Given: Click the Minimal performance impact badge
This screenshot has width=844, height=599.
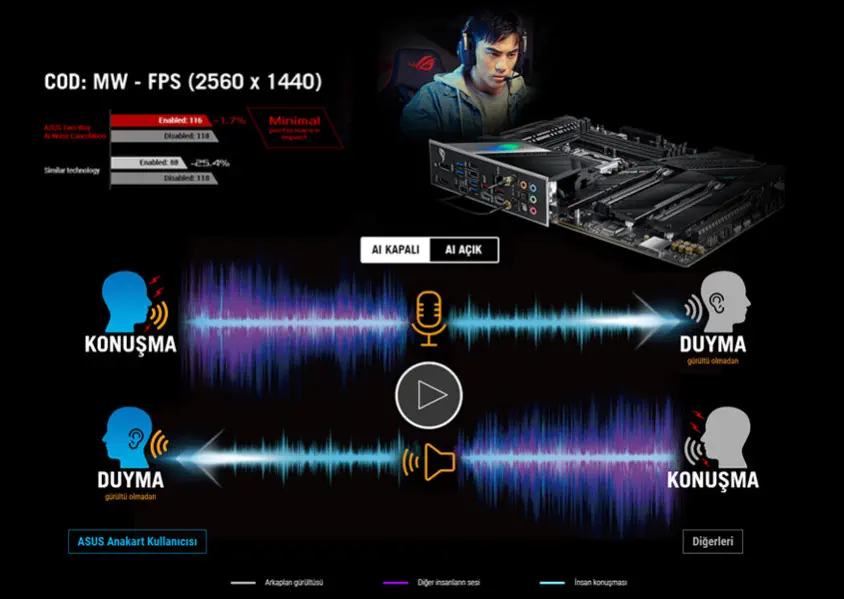Looking at the screenshot, I should click(294, 128).
